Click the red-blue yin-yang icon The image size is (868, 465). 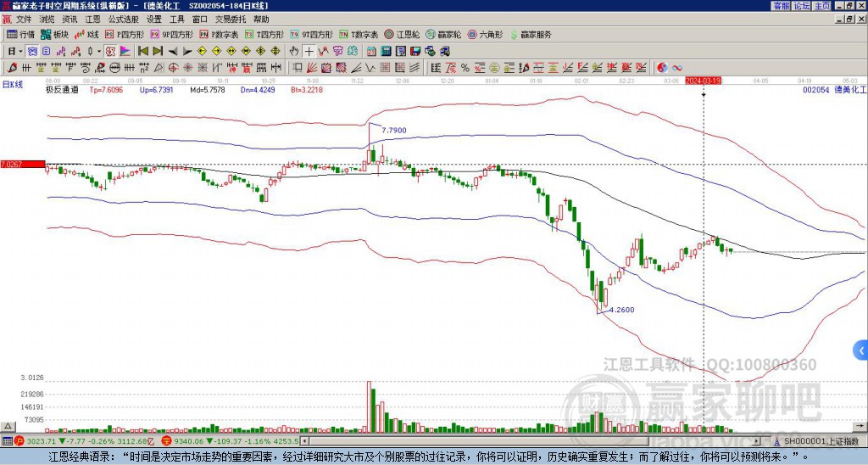pos(662,68)
